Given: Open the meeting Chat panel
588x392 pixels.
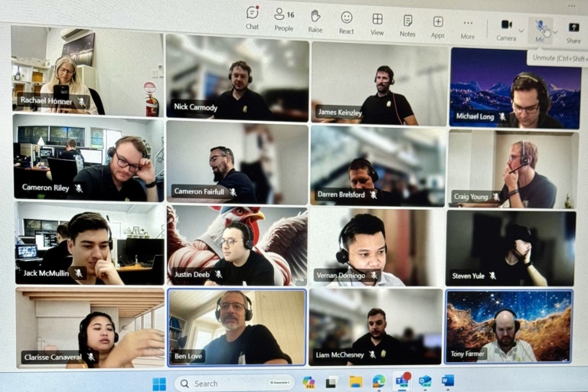Looking at the screenshot, I should coord(252,18).
